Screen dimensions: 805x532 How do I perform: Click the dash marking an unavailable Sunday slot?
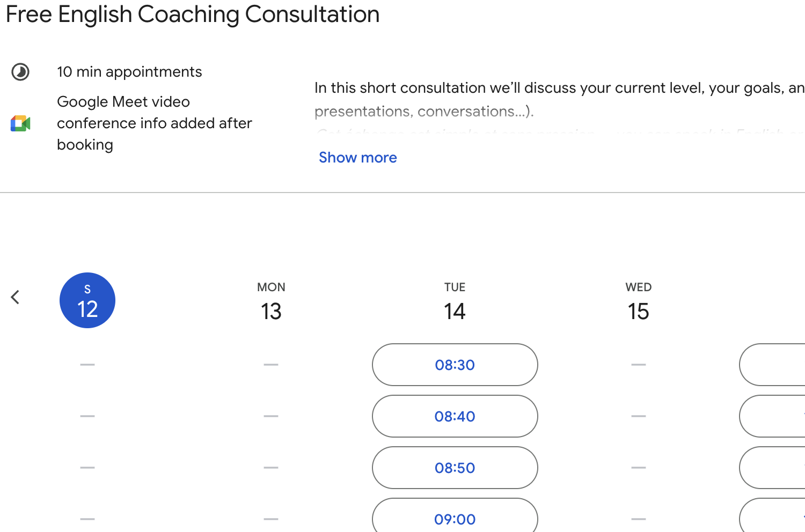pyautogui.click(x=87, y=364)
